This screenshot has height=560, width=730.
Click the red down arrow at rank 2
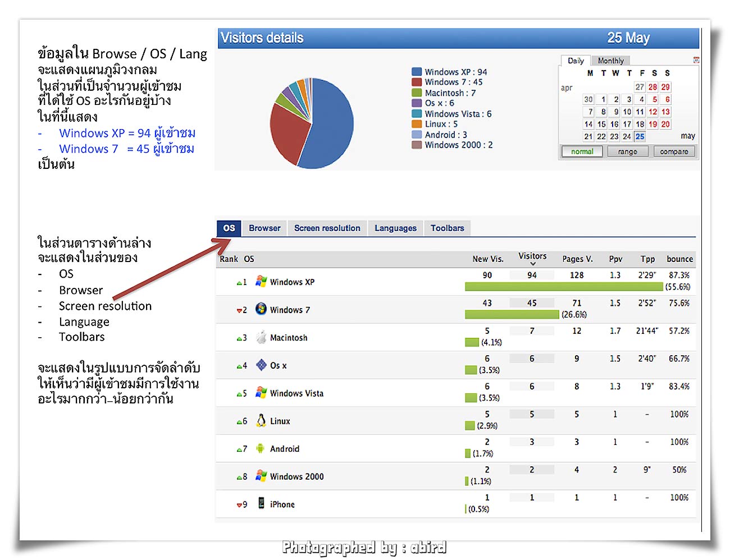pyautogui.click(x=239, y=310)
